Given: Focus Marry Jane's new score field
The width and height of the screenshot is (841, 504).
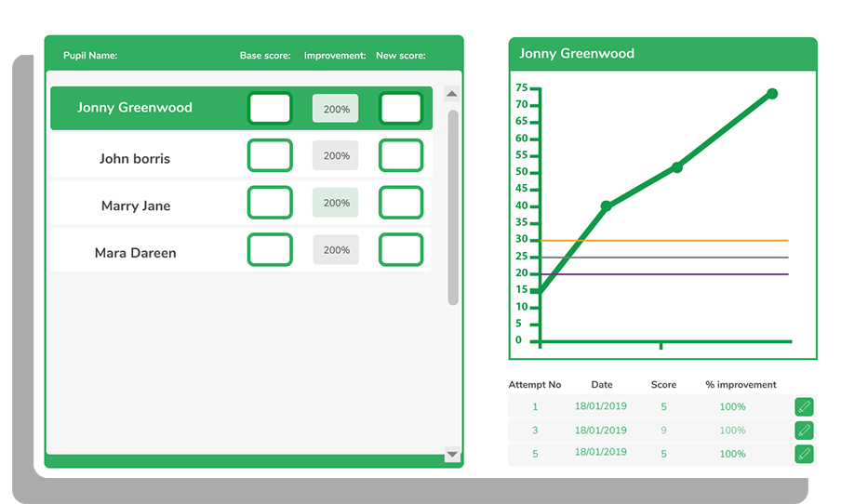Looking at the screenshot, I should [x=401, y=203].
